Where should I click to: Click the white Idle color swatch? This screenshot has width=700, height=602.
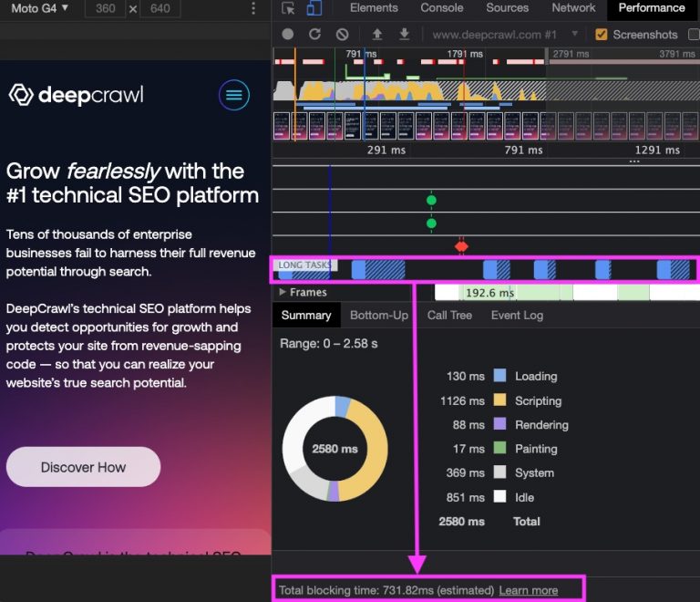499,496
